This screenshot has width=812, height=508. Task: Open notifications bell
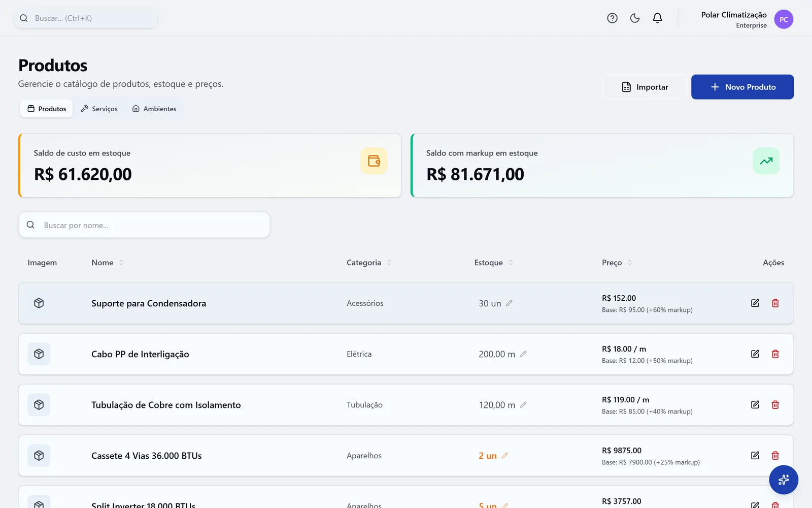657,18
